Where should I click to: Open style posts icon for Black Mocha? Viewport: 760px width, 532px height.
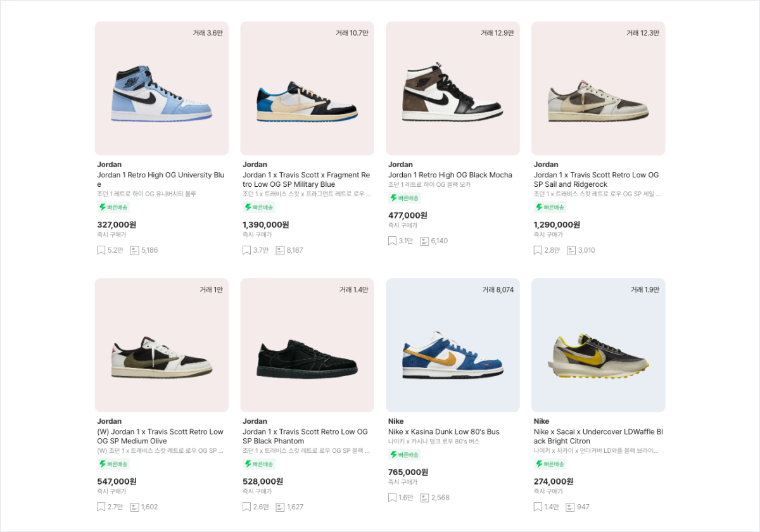pyautogui.click(x=424, y=241)
